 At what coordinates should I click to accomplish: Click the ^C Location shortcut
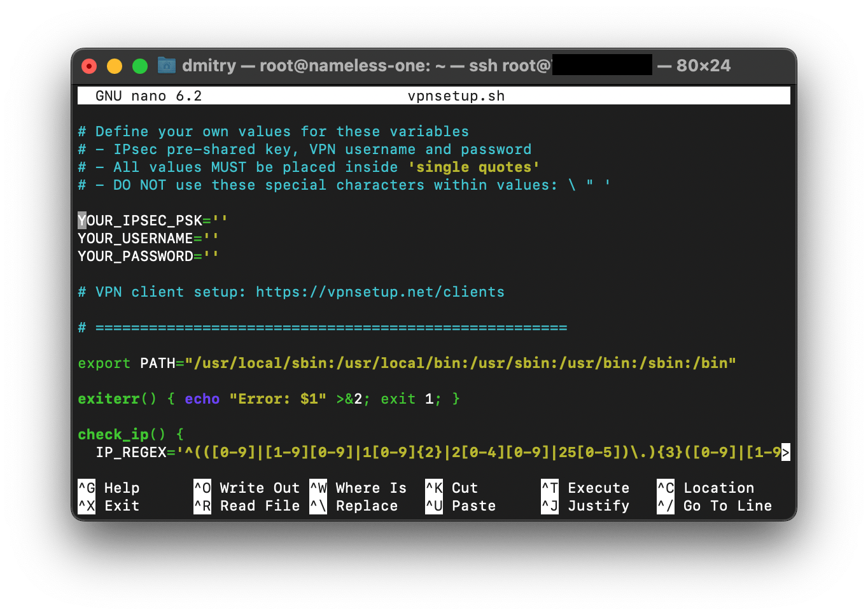point(705,488)
